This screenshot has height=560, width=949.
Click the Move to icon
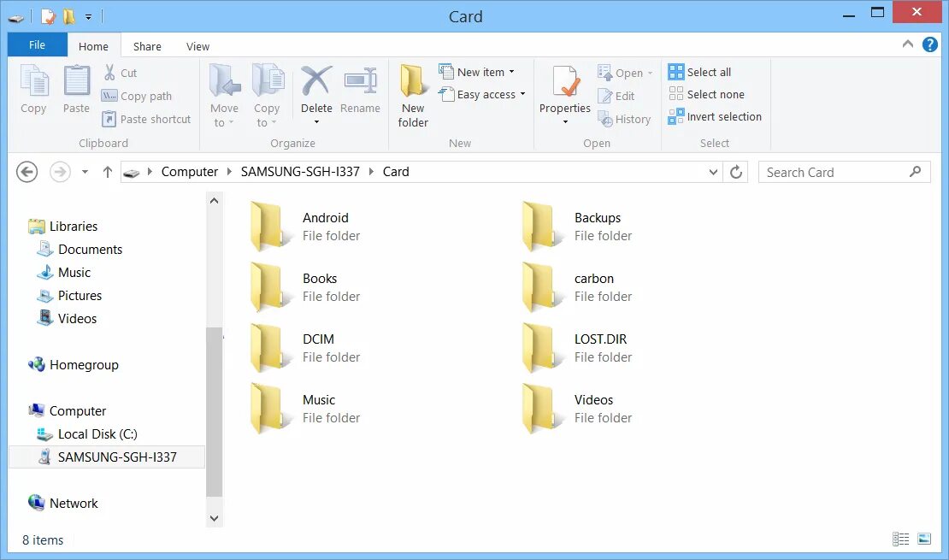point(225,81)
